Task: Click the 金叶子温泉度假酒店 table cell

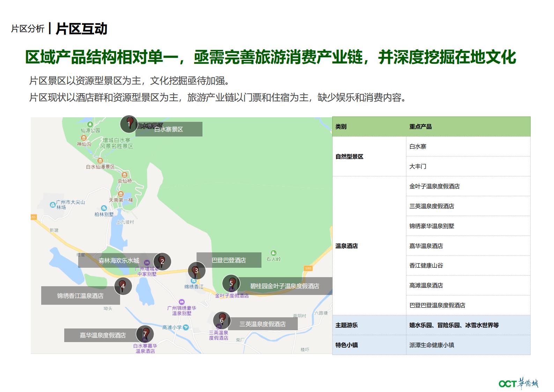Action: pyautogui.click(x=468, y=186)
